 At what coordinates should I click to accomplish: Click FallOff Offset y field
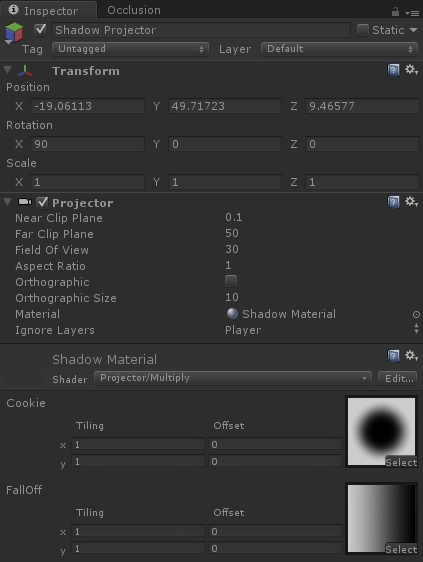[276, 548]
